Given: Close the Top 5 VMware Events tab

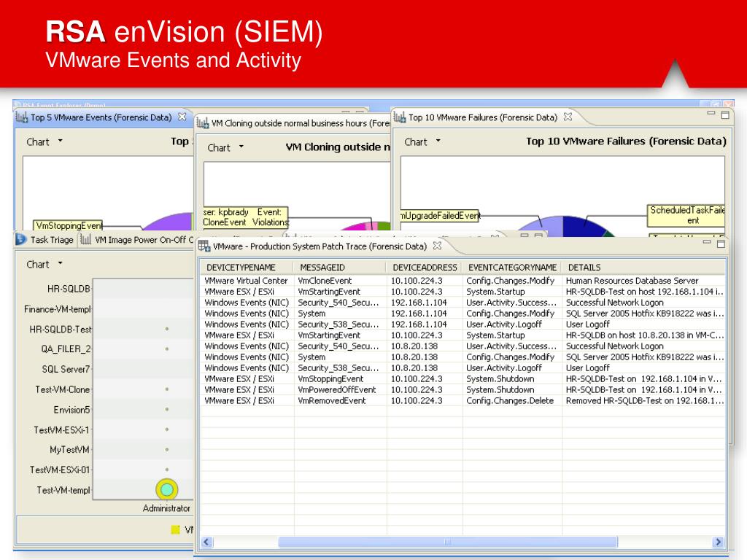Looking at the screenshot, I should pyautogui.click(x=182, y=117).
